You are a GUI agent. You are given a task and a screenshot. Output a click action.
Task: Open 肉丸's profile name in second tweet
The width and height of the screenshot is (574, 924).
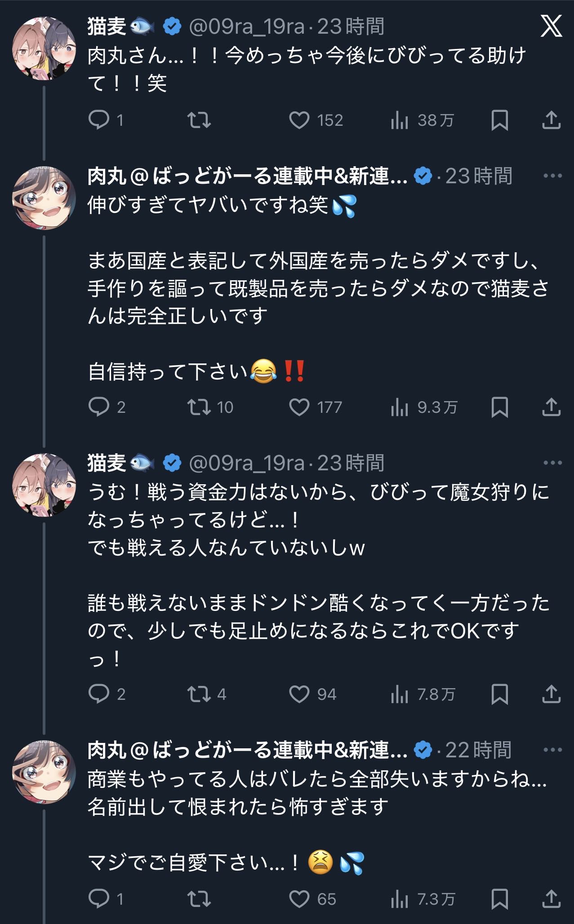pyautogui.click(x=247, y=176)
